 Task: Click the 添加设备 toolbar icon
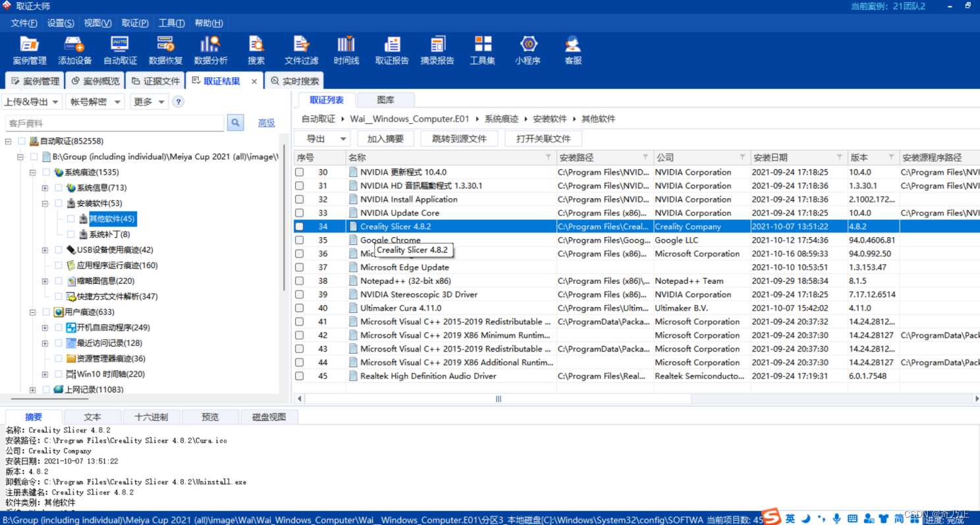[74, 51]
